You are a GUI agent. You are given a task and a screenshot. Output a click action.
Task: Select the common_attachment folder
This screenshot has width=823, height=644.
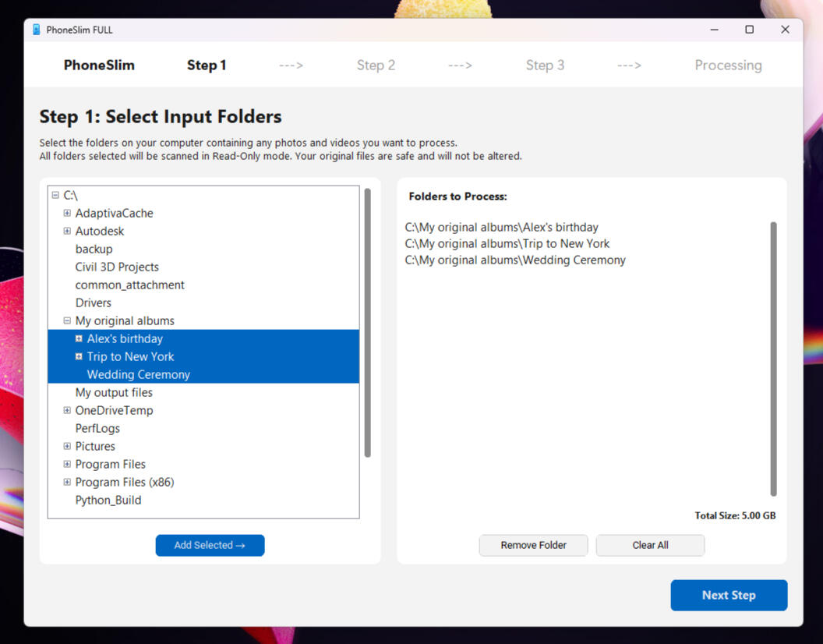[129, 285]
